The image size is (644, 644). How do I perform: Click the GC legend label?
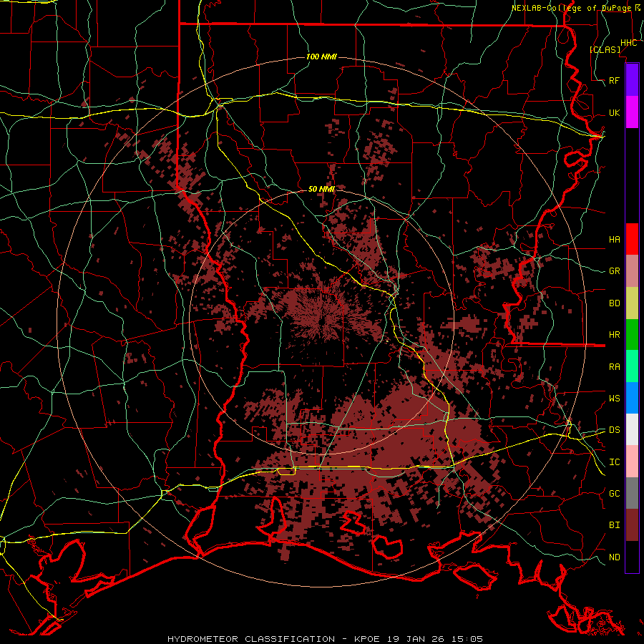[x=615, y=493]
